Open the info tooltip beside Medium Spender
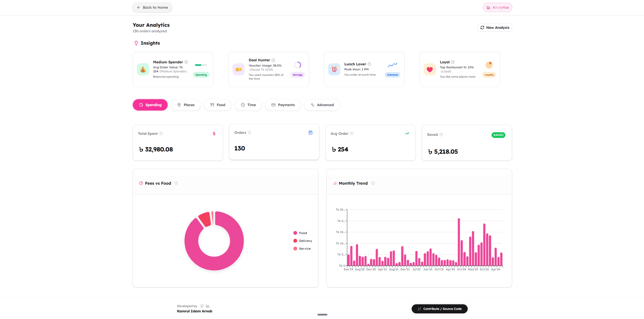The width and height of the screenshot is (644, 319). pos(186,62)
